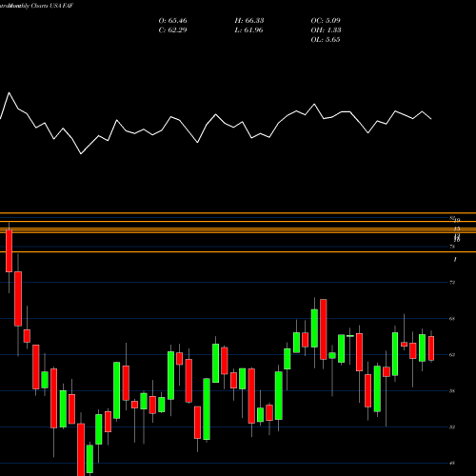This screenshot has height=476, width=476.
Task: Click the price axis label 48
Action: point(452,463)
